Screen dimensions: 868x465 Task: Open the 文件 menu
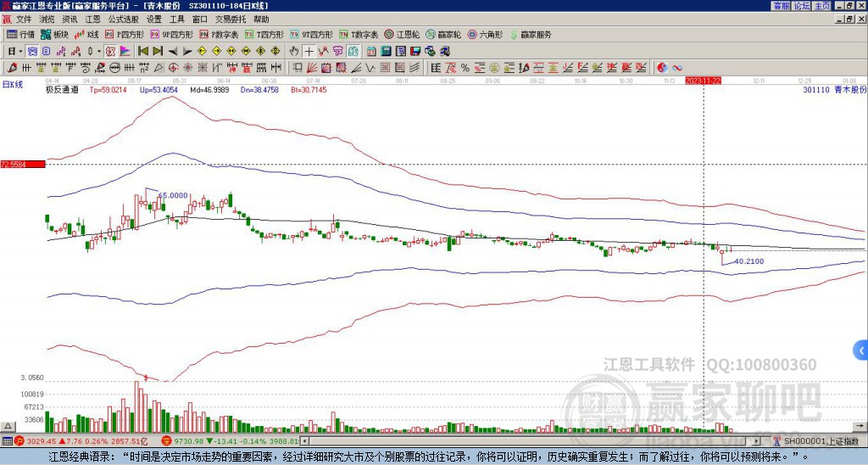[x=24, y=20]
